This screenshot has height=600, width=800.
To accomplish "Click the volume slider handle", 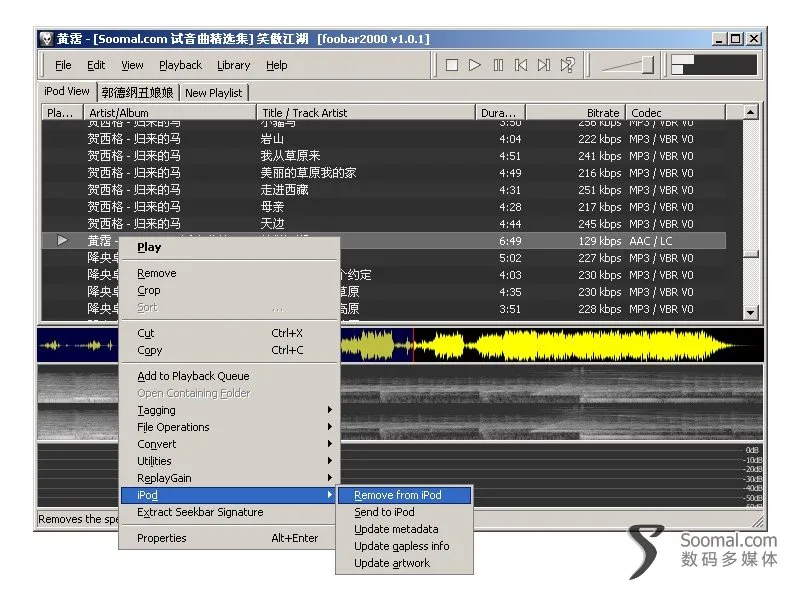I will [x=648, y=65].
